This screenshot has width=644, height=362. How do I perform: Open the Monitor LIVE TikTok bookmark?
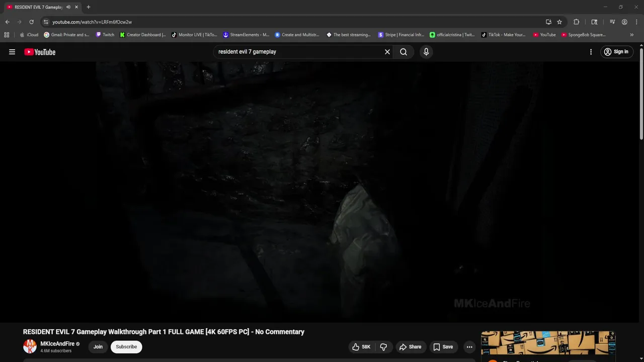point(194,35)
